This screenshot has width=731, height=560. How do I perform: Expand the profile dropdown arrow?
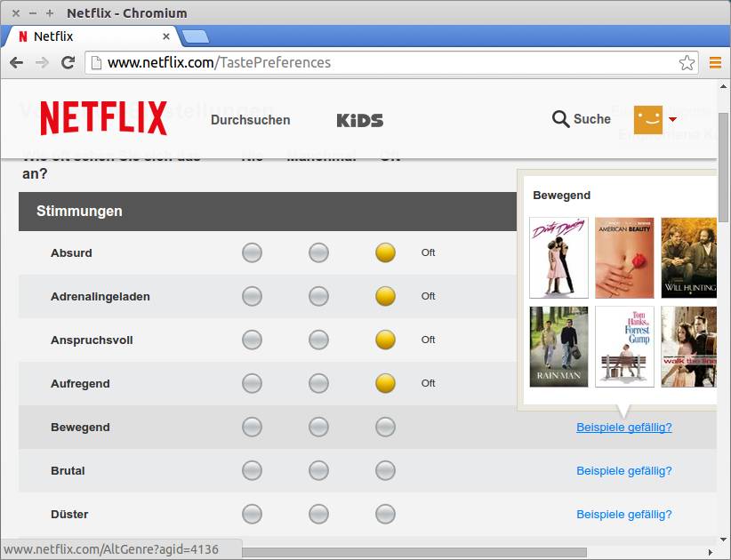(x=672, y=120)
